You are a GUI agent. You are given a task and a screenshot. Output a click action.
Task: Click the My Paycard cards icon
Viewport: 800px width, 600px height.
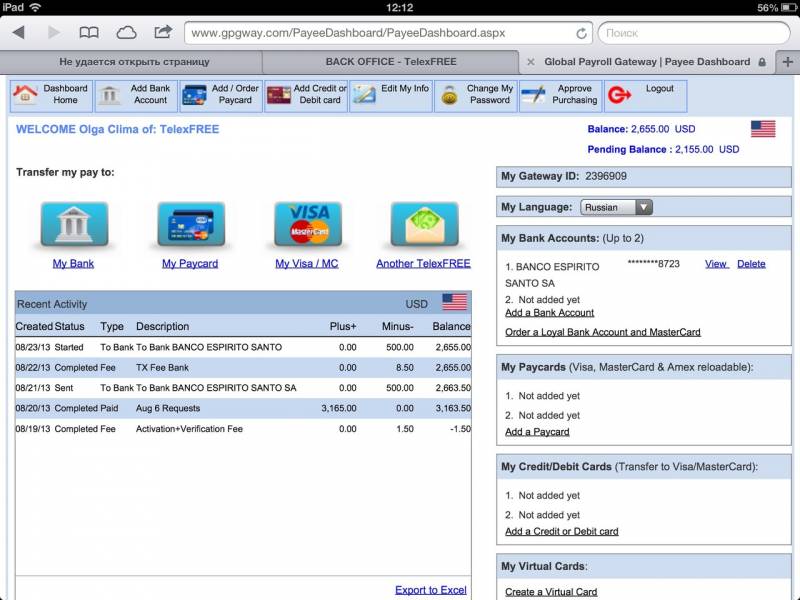(190, 224)
